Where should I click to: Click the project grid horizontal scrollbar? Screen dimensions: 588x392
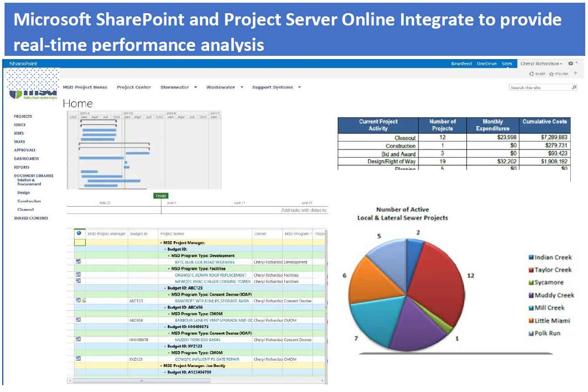[x=141, y=380]
